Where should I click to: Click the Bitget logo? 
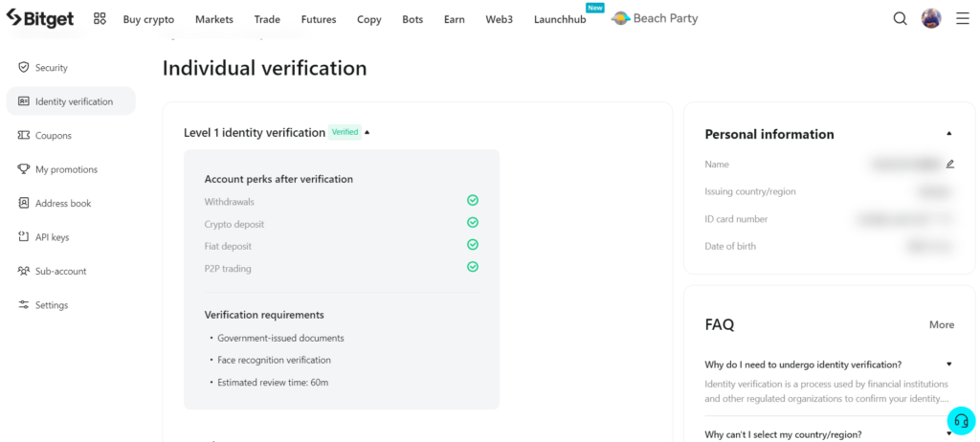[40, 19]
